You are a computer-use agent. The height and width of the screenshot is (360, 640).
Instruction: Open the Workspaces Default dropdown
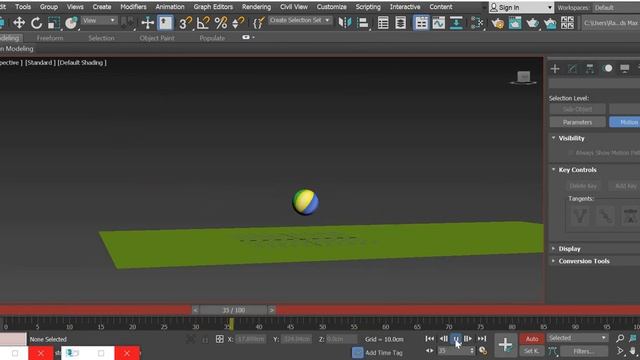point(616,7)
